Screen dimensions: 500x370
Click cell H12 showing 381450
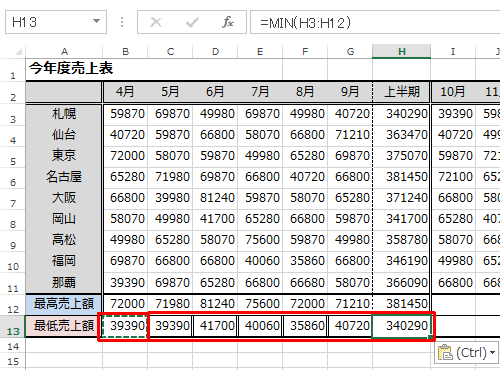[402, 304]
